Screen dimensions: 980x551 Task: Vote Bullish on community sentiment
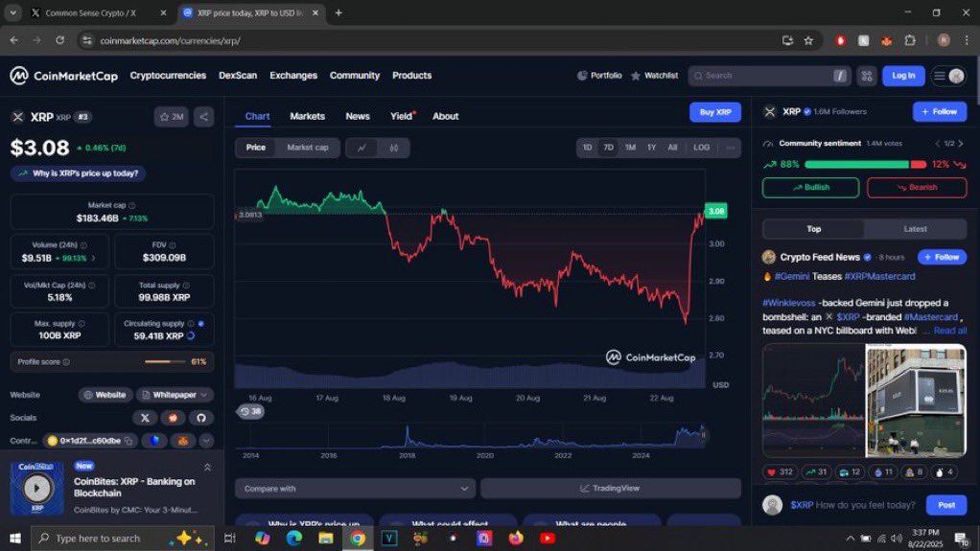(810, 188)
